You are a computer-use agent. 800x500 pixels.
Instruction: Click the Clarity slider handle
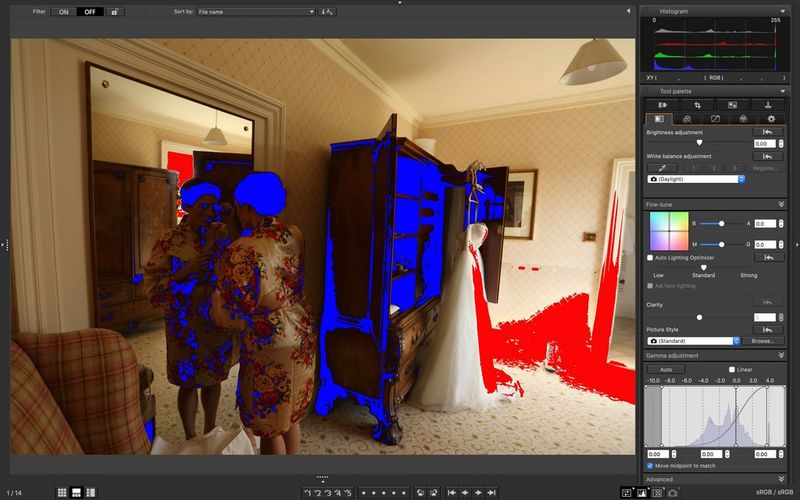point(699,317)
